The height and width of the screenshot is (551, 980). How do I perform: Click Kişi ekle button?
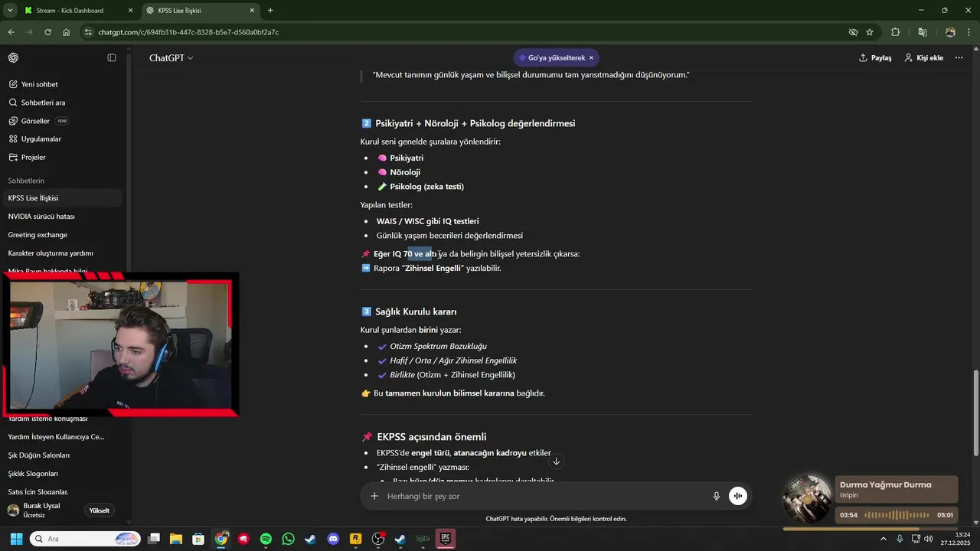(923, 58)
